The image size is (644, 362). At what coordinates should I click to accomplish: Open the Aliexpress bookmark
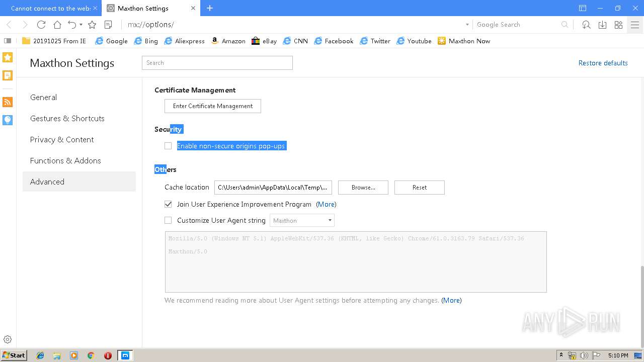[184, 41]
